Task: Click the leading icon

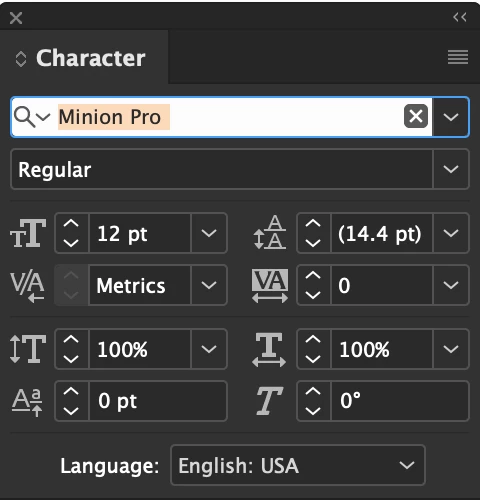Action: coord(270,232)
